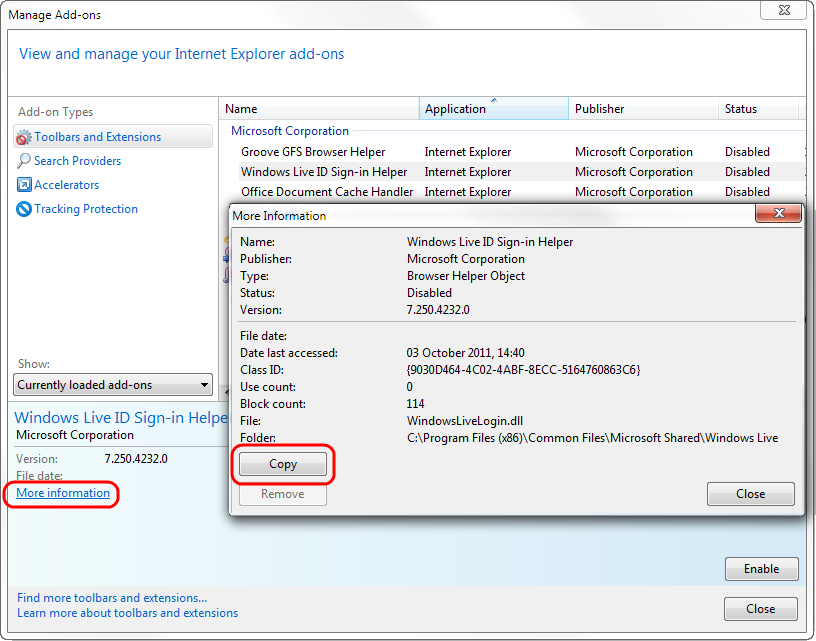816x641 pixels.
Task: Click the Windows Live ID Sign-in Helper details heading
Action: coord(121,418)
